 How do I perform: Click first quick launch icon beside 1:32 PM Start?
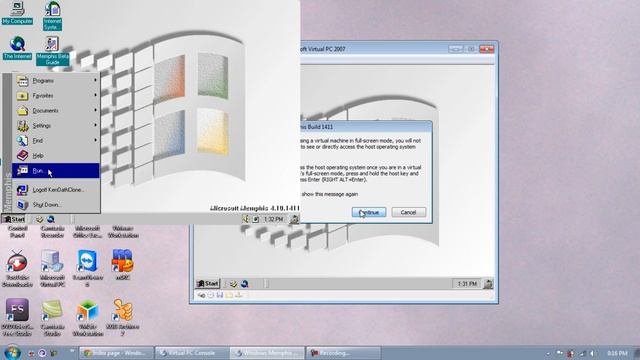[x=39, y=219]
